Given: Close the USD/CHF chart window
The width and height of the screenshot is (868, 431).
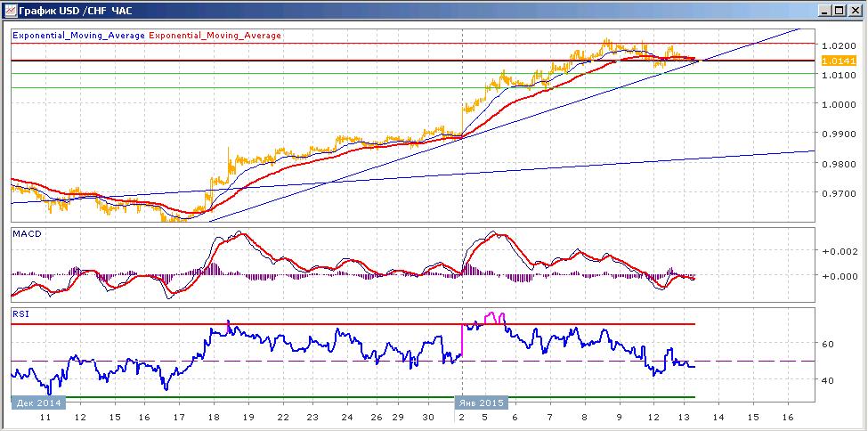Looking at the screenshot, I should [x=854, y=10].
